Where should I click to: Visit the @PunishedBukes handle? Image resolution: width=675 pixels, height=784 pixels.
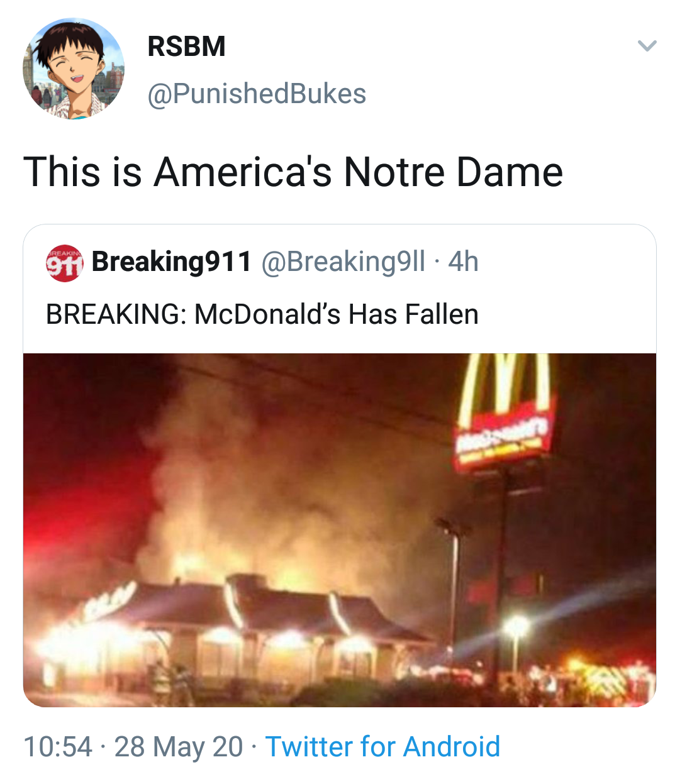pos(257,94)
